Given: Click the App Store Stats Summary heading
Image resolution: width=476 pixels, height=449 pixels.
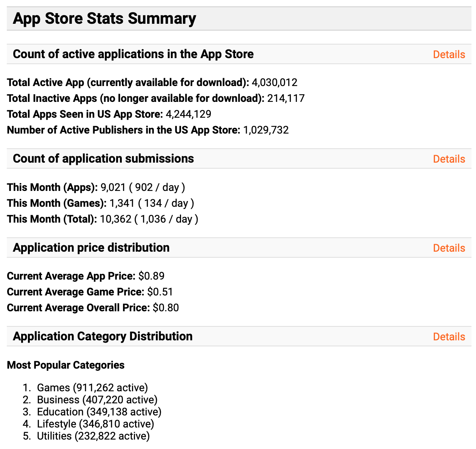Looking at the screenshot, I should coord(104,18).
